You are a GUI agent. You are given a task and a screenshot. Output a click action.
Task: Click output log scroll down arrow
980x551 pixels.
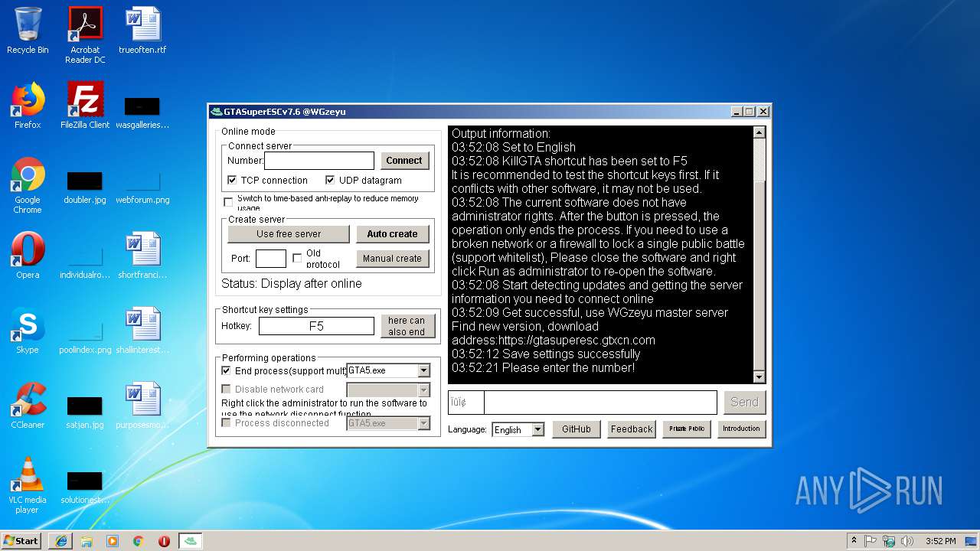pyautogui.click(x=759, y=377)
